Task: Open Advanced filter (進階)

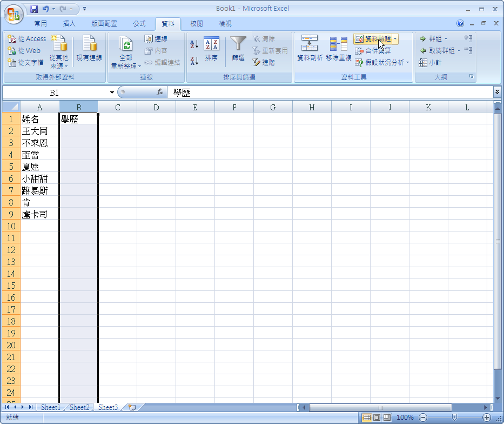Action: [x=264, y=62]
